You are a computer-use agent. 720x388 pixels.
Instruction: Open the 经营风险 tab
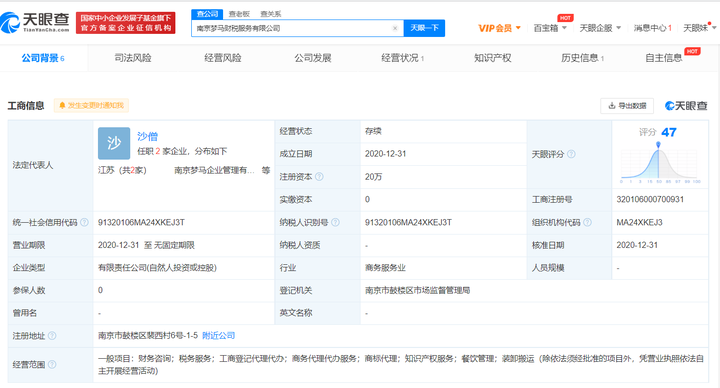223,58
